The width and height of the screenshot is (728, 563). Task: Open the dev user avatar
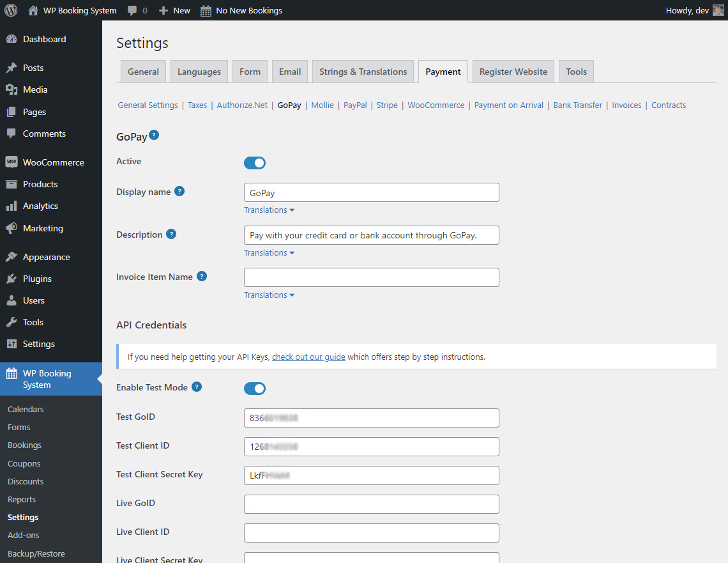(x=718, y=10)
